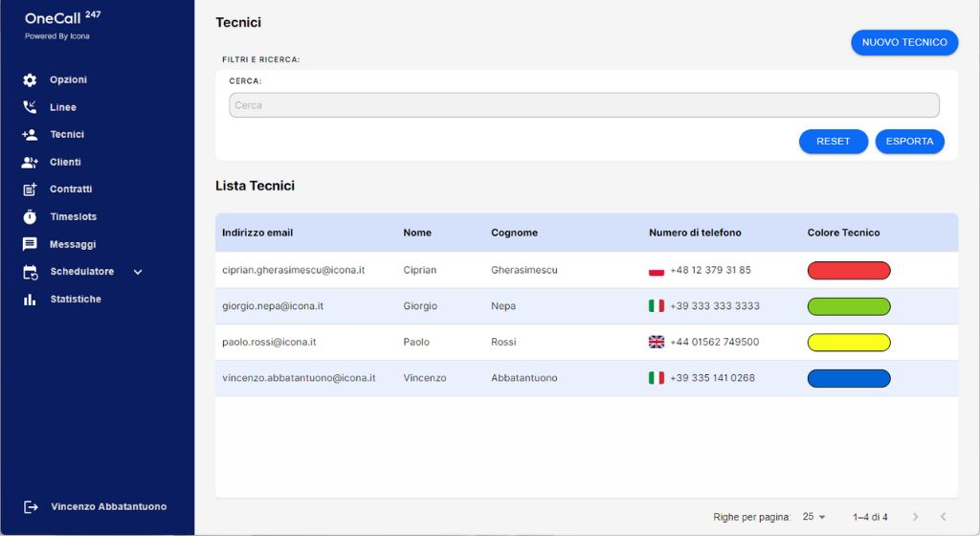Export the list with Esporta button
Screen dimensions: 980x536
click(909, 142)
